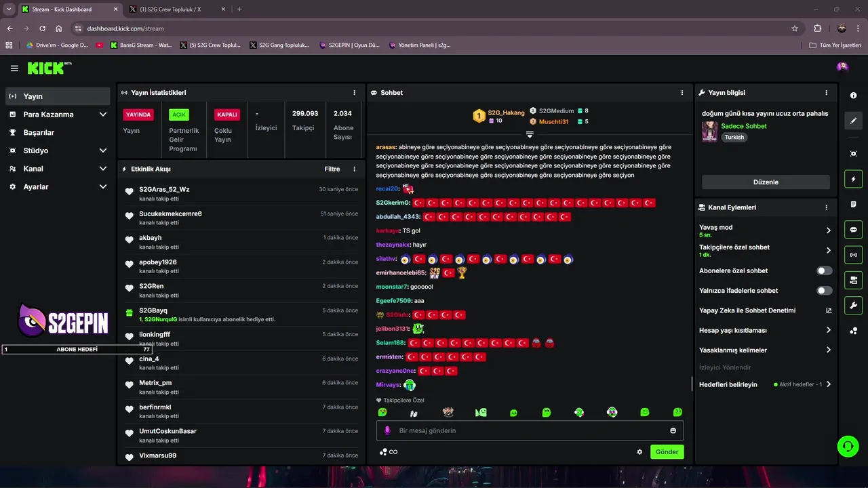The image size is (868, 488).
Task: Click S2G_Hakang top leaderboard entry
Action: click(x=498, y=116)
